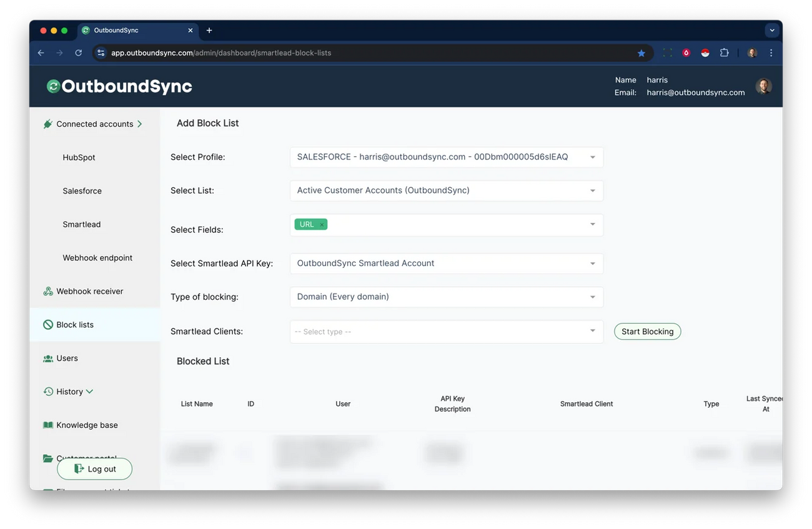Viewport: 812px width, 529px height.
Task: Click the Connected accounts icon
Action: click(x=48, y=123)
